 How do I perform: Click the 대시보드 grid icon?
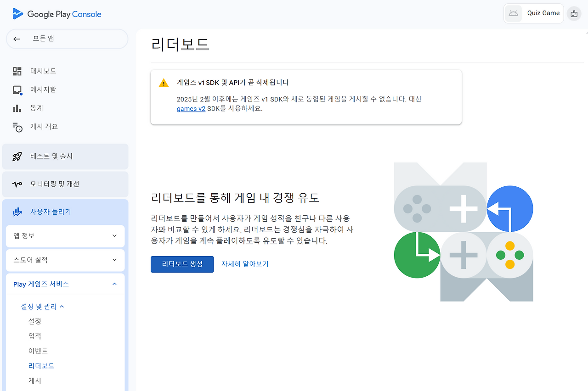17,71
